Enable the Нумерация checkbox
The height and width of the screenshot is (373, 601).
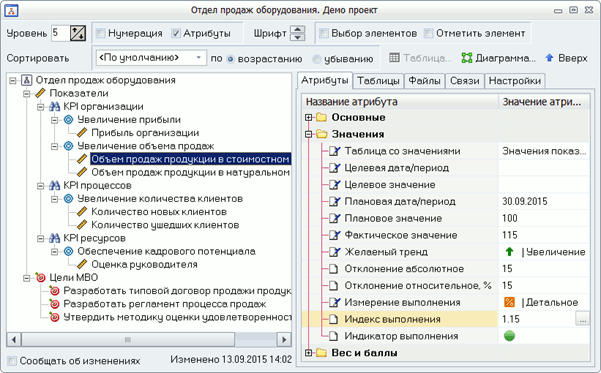[100, 33]
